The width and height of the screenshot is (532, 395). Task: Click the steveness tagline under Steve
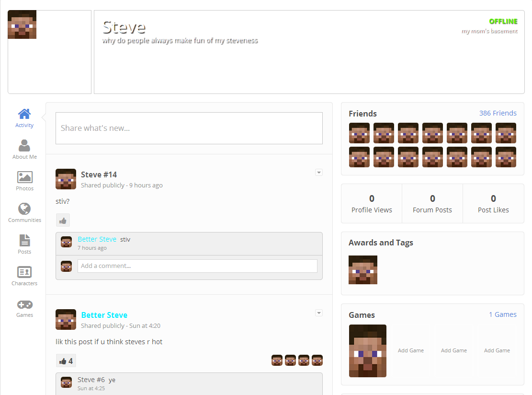tap(180, 40)
